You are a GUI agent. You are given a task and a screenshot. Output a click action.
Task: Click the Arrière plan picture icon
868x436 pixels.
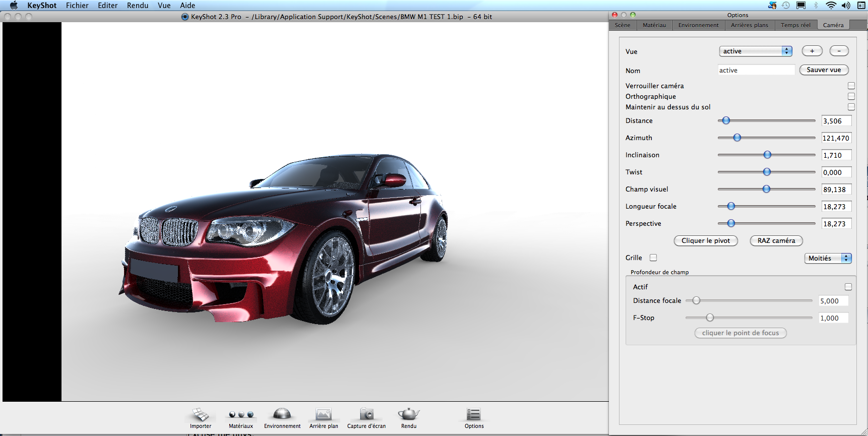coord(324,414)
